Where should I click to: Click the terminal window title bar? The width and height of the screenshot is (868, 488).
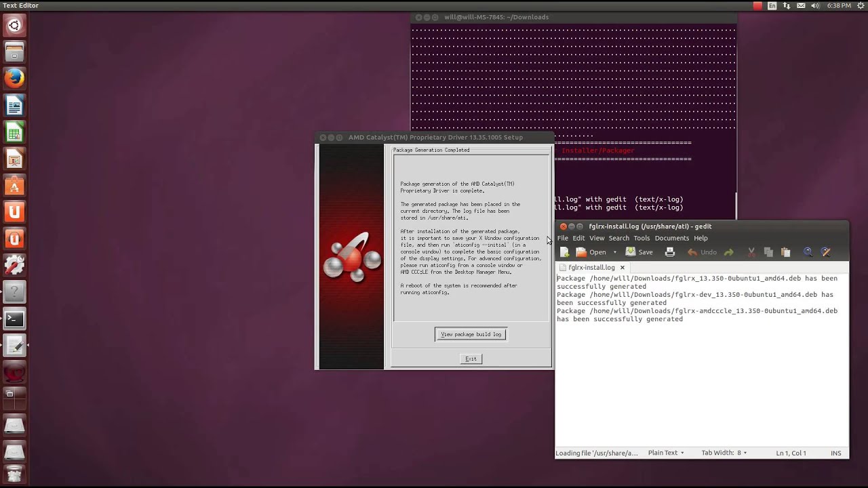(573, 17)
